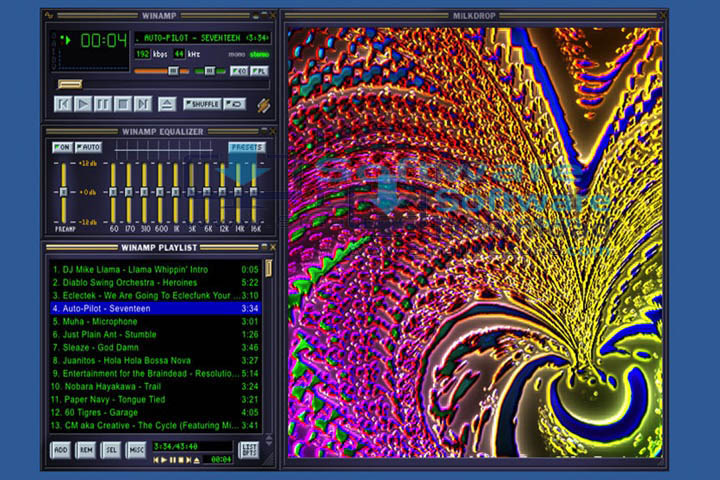Toggle the Shuffle button
The image size is (720, 480).
[202, 104]
